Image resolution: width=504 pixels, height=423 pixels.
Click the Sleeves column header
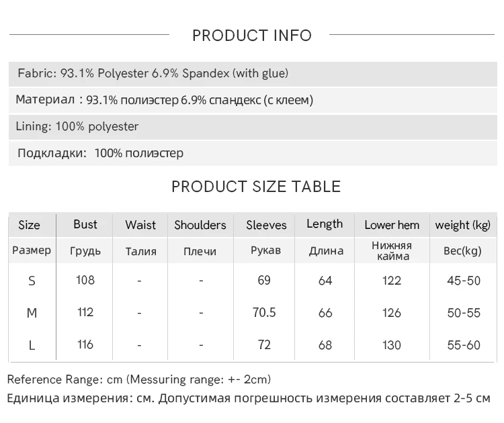click(x=266, y=225)
